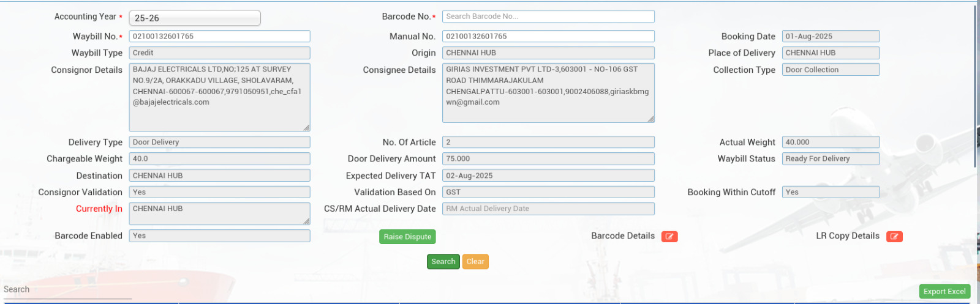Click the Export Excel button
This screenshot has width=980, height=304.
tap(944, 292)
